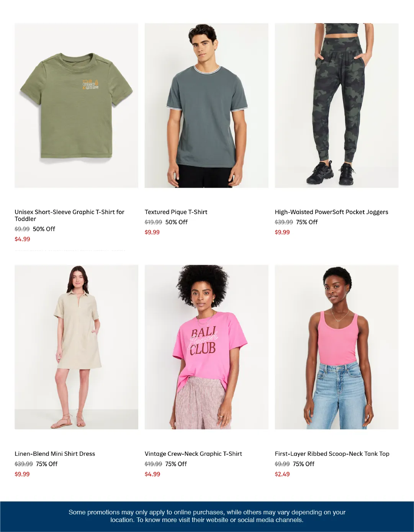414x532 pixels.
Task: Select the $9.99 Textured Pique T-Shirt sale price
Action: coord(152,232)
